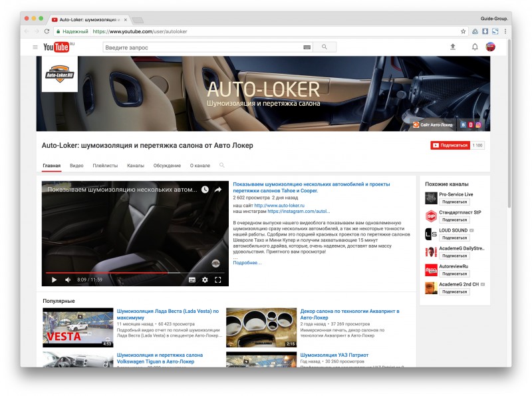This screenshot has width=532, height=396.
Task: Open the auto-loker.ru website link
Action: tap(279, 206)
